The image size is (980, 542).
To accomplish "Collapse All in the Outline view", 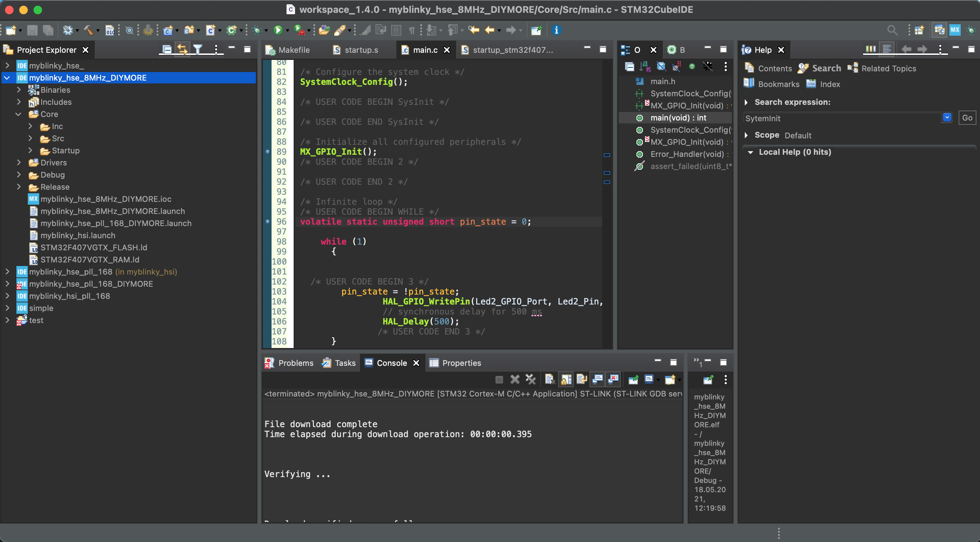I will click(630, 67).
